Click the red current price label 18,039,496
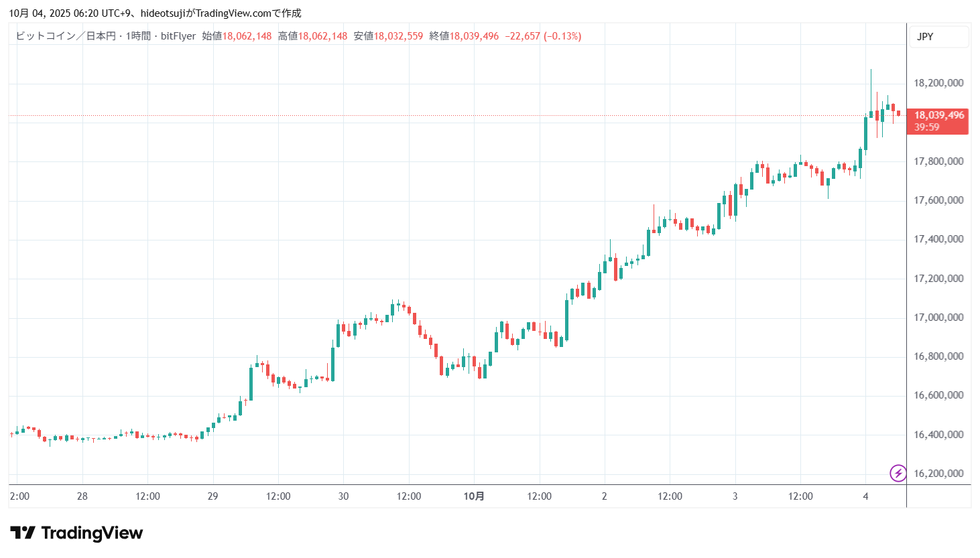The image size is (980, 558). coord(938,115)
